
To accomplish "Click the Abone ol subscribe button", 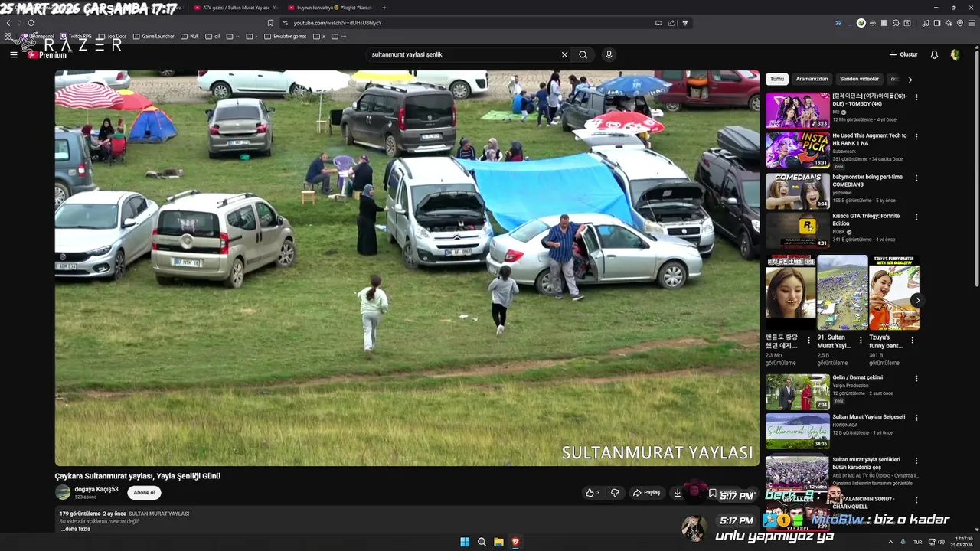I will [144, 493].
